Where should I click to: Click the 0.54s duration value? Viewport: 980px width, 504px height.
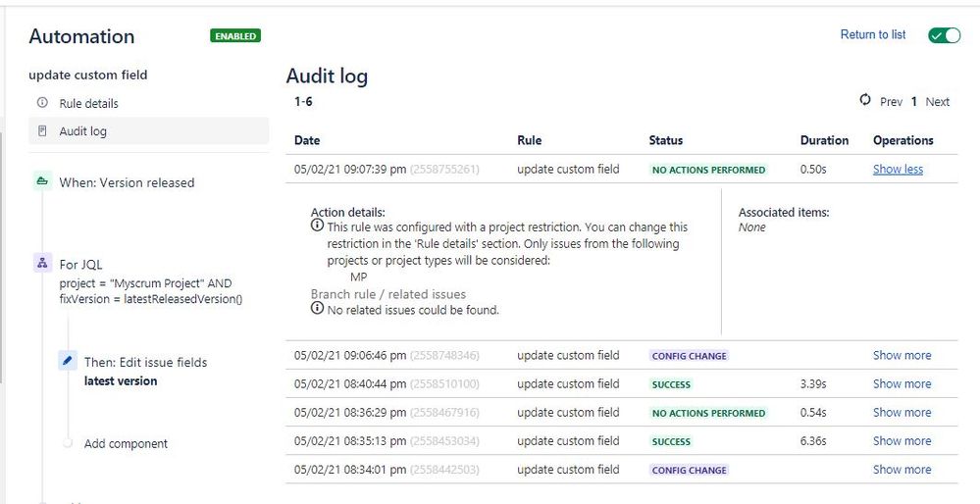pos(813,412)
